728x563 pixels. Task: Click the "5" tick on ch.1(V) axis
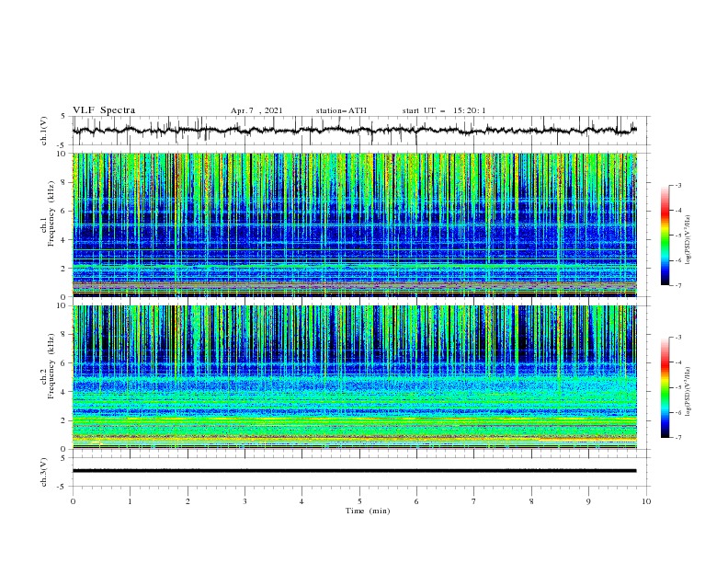[63, 117]
